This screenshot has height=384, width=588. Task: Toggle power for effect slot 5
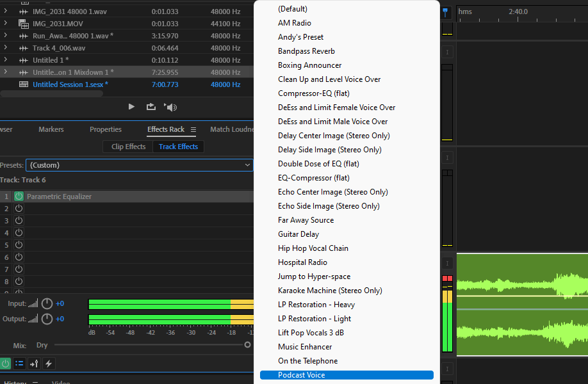pos(19,245)
